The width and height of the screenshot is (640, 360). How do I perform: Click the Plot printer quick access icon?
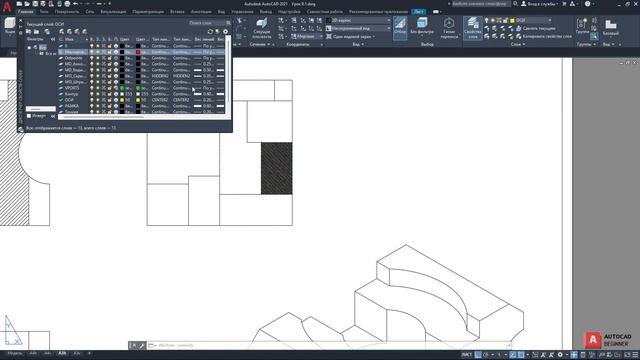67,4
